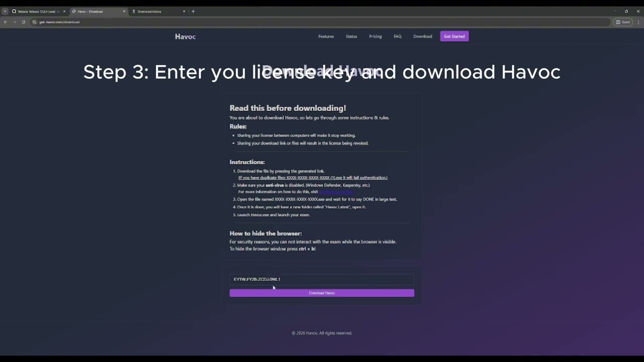View site information icon in address bar
This screenshot has height=362, width=644.
point(34,22)
